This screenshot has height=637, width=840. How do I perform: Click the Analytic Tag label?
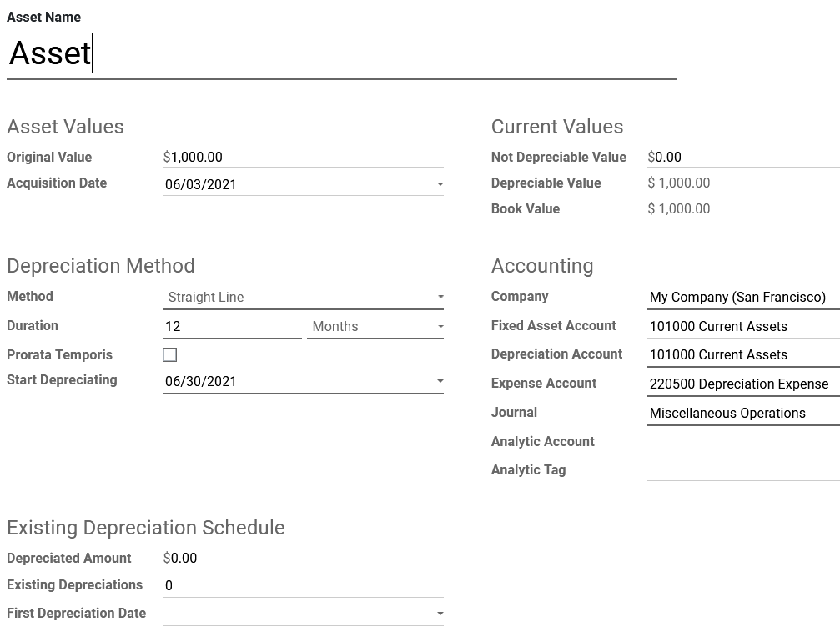tap(528, 470)
